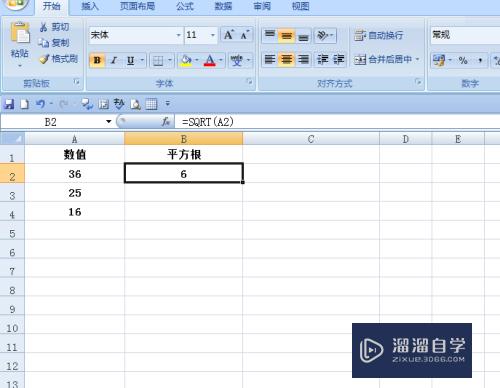Click the Office button logo
The width and height of the screenshot is (500, 388).
pos(15,4)
